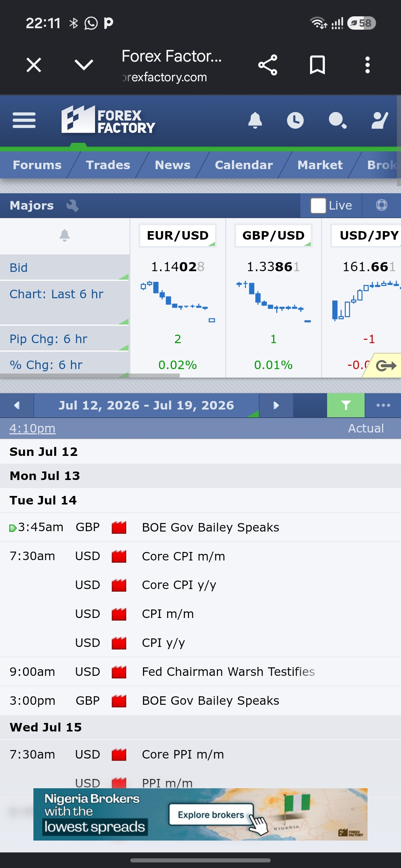
Task: Toggle the Live checkbox in Majors
Action: tap(318, 206)
